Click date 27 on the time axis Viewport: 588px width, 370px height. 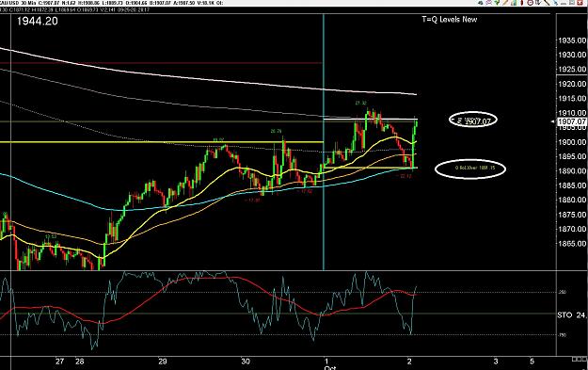[59, 362]
